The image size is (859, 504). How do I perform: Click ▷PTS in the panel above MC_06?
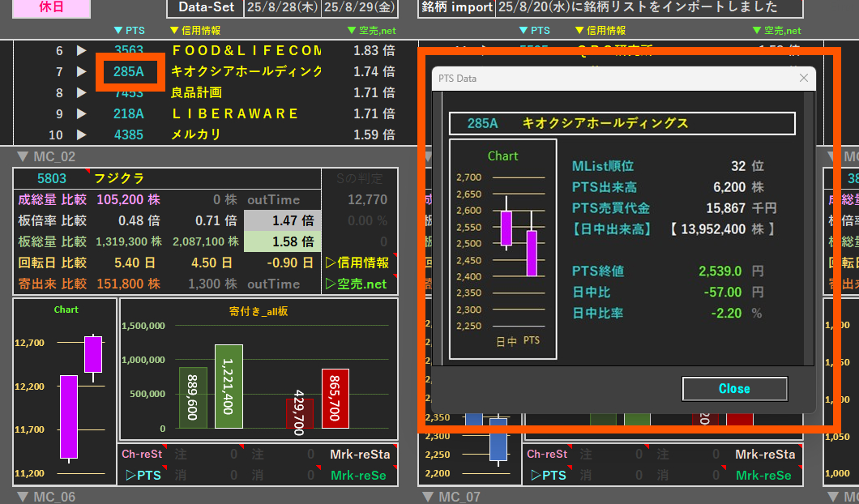click(143, 475)
